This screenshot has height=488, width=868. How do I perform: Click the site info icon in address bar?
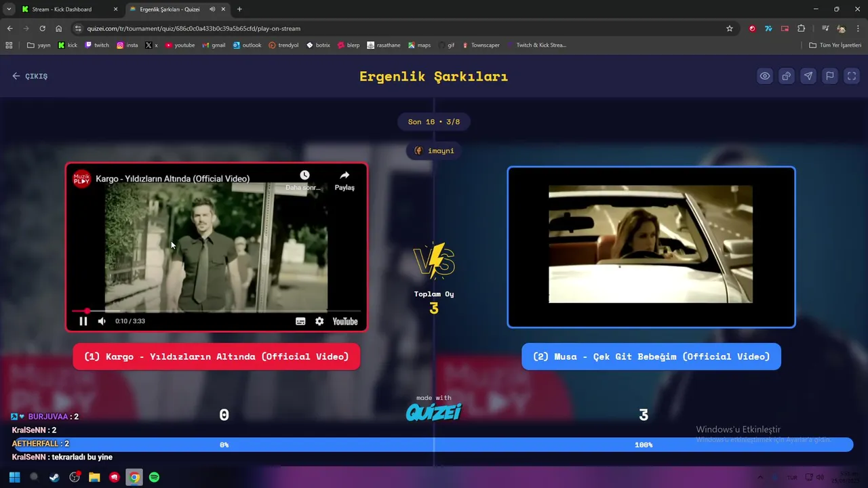(79, 28)
